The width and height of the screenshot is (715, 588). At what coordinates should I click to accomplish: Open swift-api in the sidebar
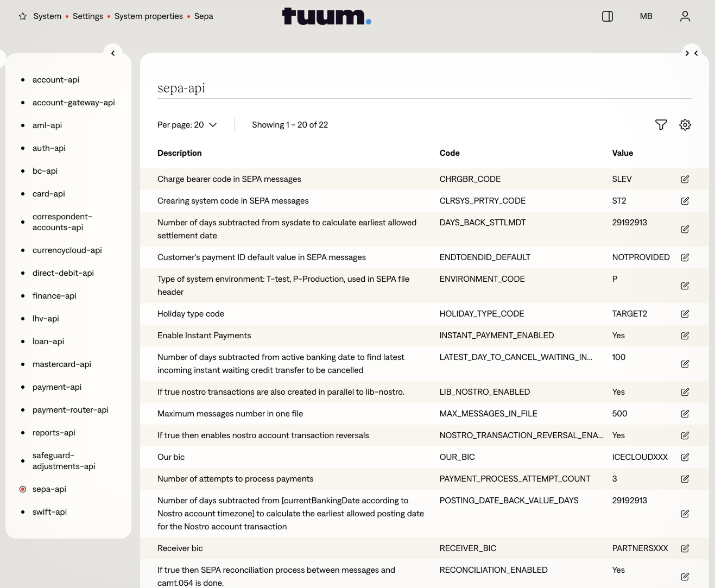pos(49,512)
